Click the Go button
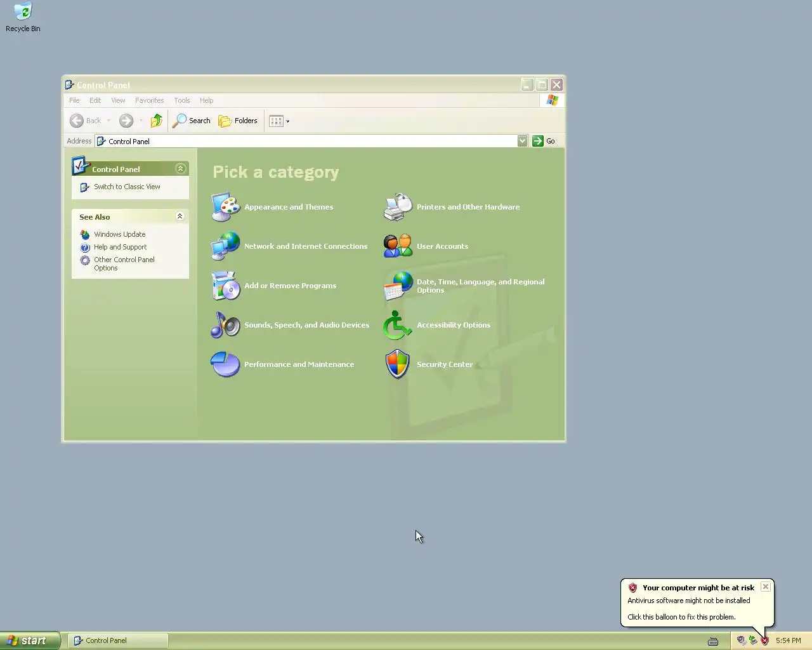This screenshot has width=812, height=650. coord(544,141)
